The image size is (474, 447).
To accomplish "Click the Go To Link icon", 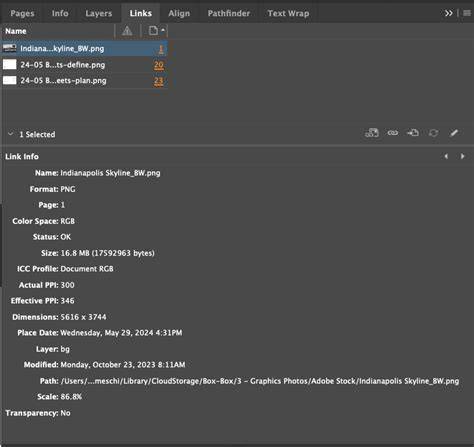I will pos(413,133).
